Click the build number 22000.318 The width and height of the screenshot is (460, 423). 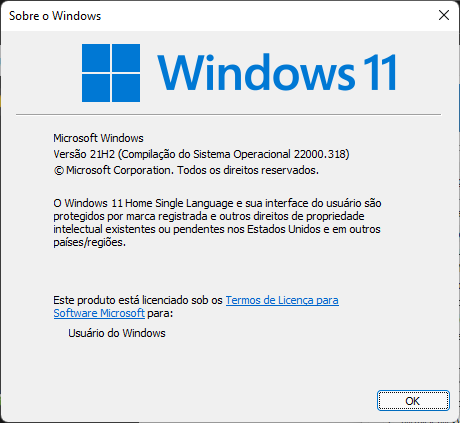click(320, 154)
